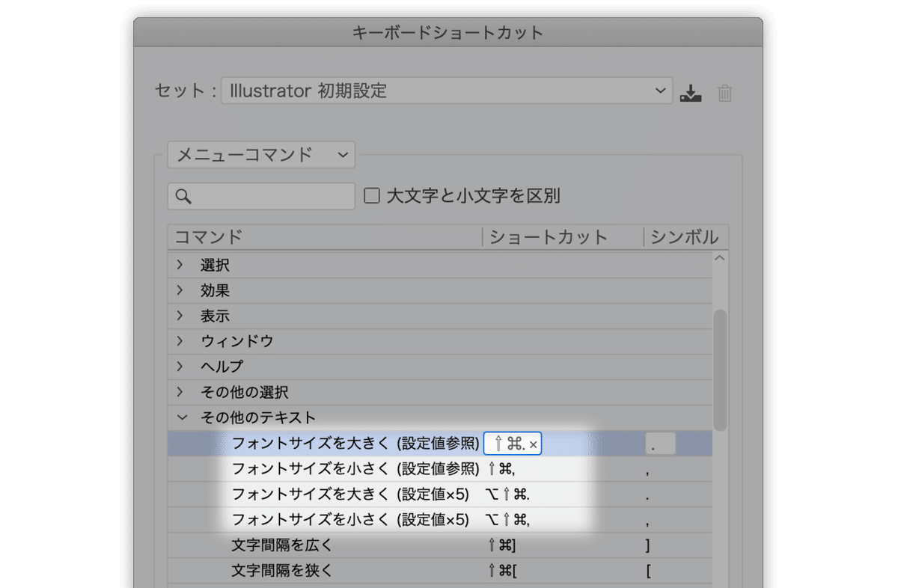The height and width of the screenshot is (588, 898).
Task: Save the current shortcut set icon
Action: 691,93
